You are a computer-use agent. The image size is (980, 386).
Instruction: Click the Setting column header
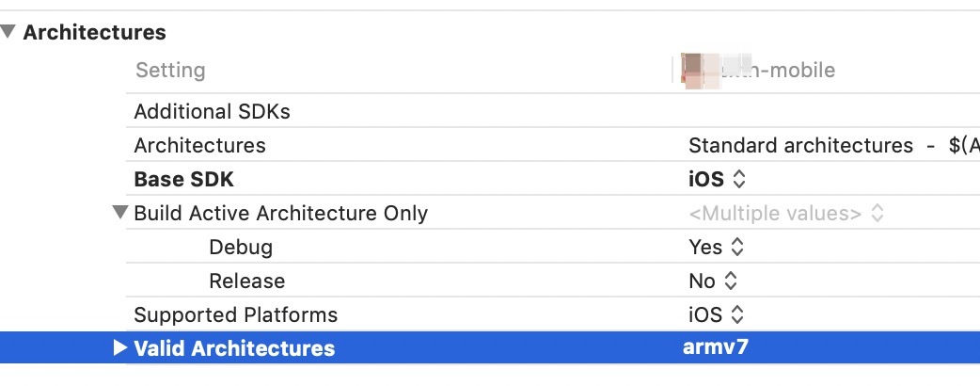click(170, 71)
